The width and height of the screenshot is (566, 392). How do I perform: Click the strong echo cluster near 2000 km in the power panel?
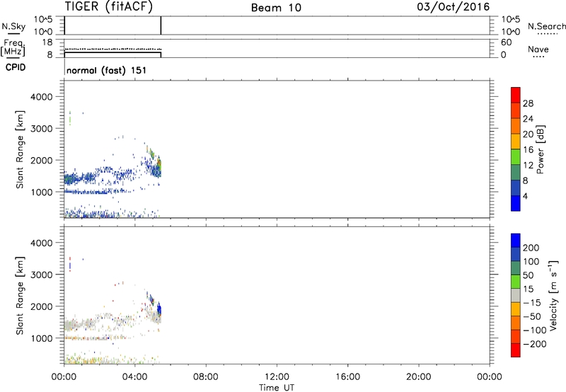click(158, 166)
